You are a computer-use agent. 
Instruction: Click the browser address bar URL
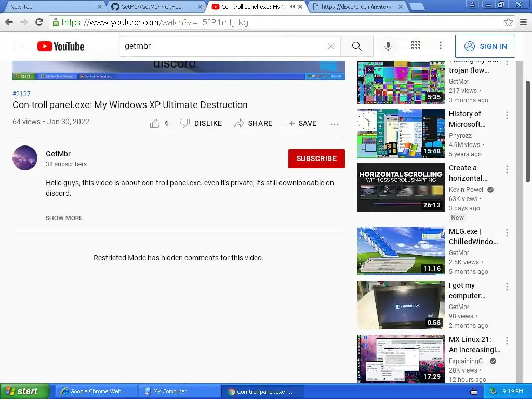pyautogui.click(x=155, y=23)
